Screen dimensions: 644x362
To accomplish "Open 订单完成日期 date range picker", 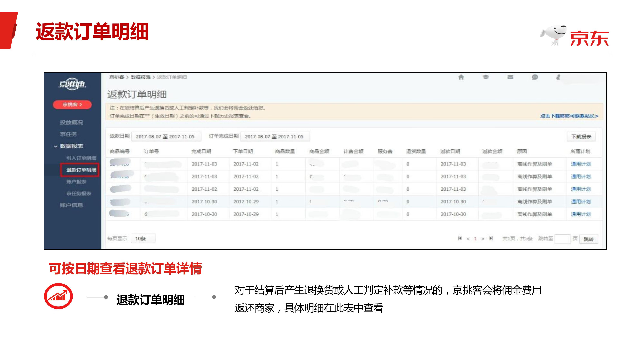I will click(x=275, y=136).
